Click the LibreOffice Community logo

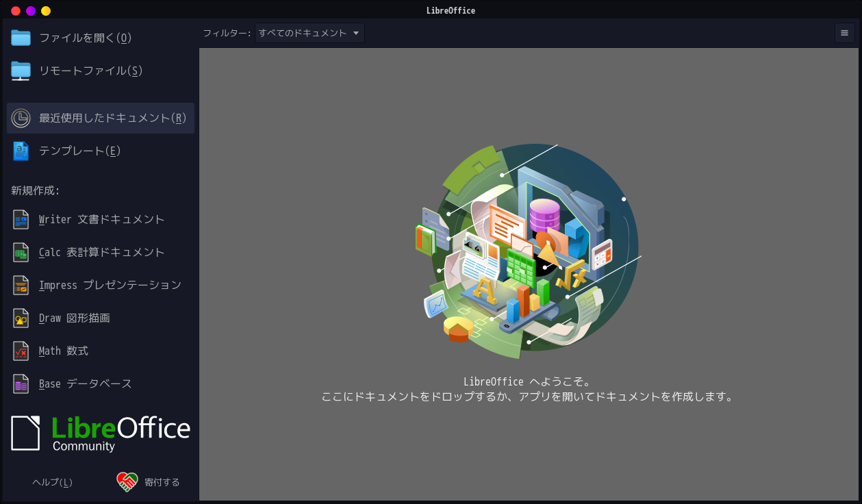click(101, 433)
